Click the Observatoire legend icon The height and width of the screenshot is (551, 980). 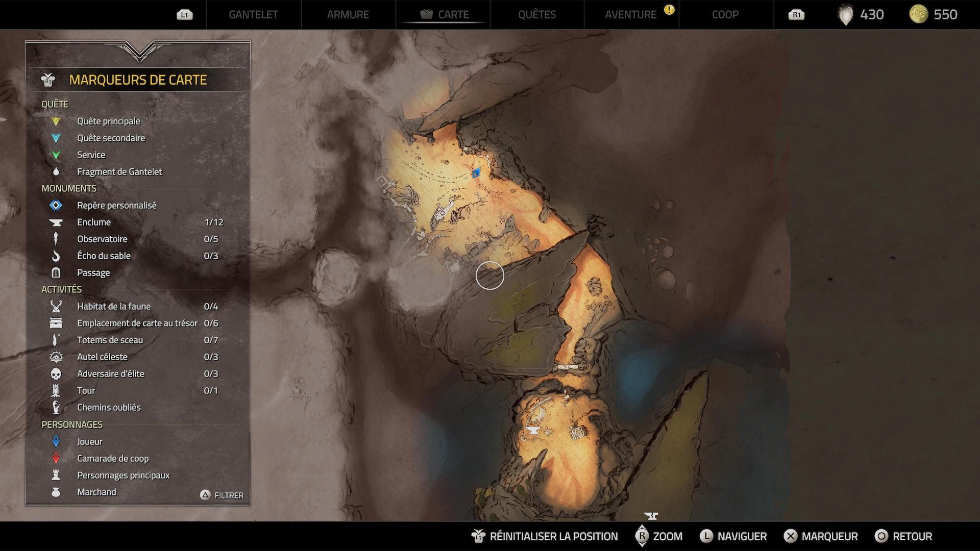56,239
